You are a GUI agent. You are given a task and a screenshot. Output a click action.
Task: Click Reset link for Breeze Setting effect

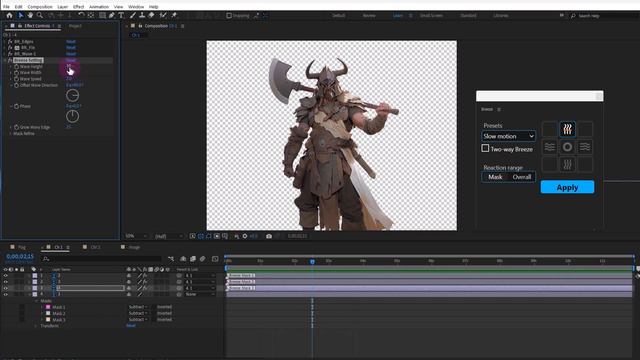click(x=71, y=60)
